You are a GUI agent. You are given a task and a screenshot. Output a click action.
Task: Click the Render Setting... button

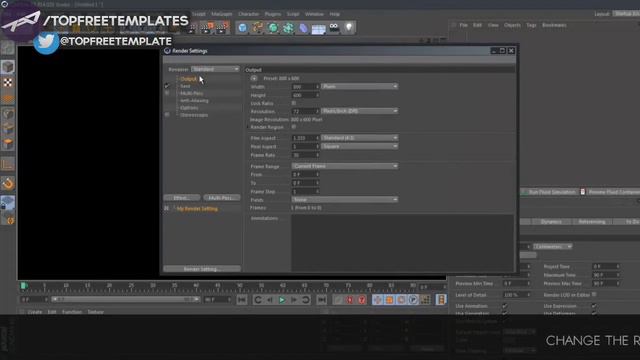202,269
